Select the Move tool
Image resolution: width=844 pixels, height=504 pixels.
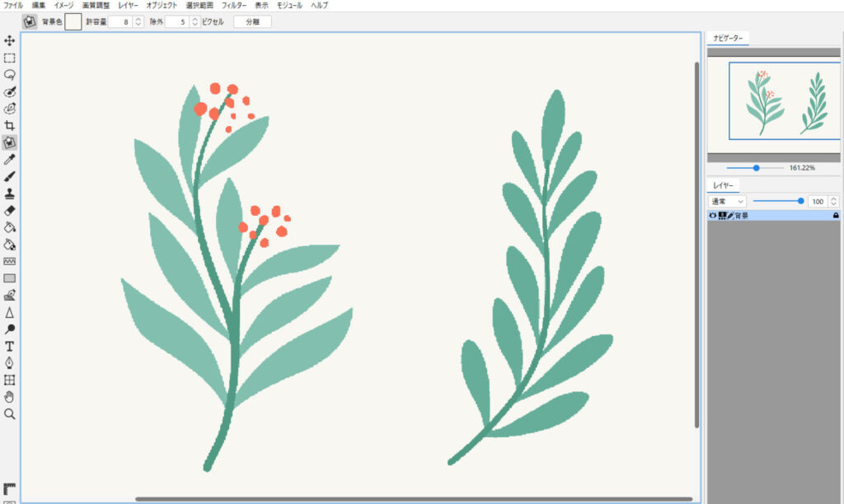click(10, 40)
